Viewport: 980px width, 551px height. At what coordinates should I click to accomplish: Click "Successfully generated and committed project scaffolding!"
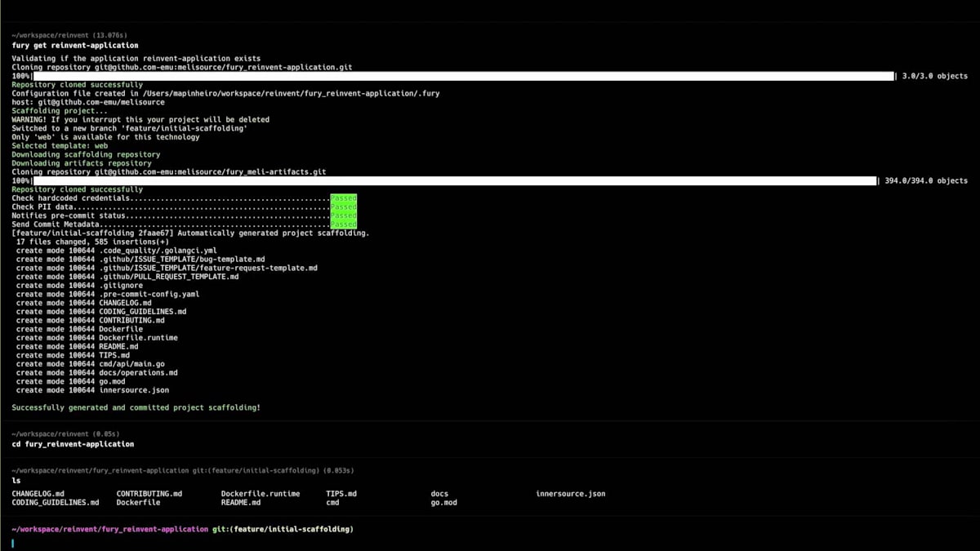pyautogui.click(x=136, y=407)
